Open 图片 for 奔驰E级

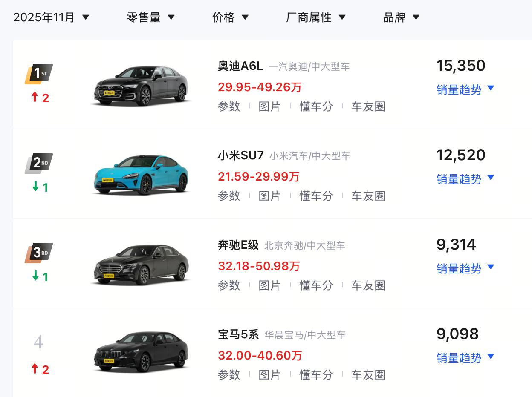pos(270,285)
